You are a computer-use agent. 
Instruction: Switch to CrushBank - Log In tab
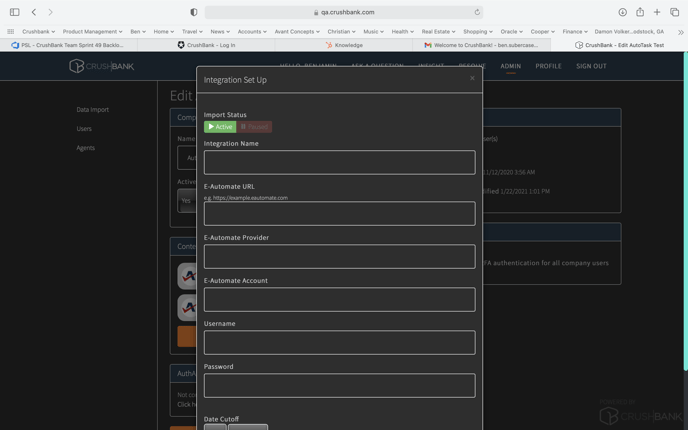pyautogui.click(x=206, y=45)
